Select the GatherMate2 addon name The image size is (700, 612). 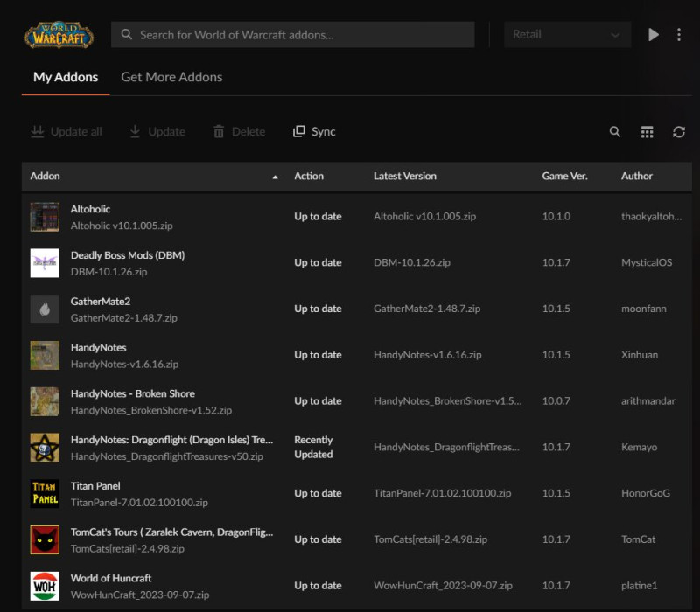coord(101,302)
